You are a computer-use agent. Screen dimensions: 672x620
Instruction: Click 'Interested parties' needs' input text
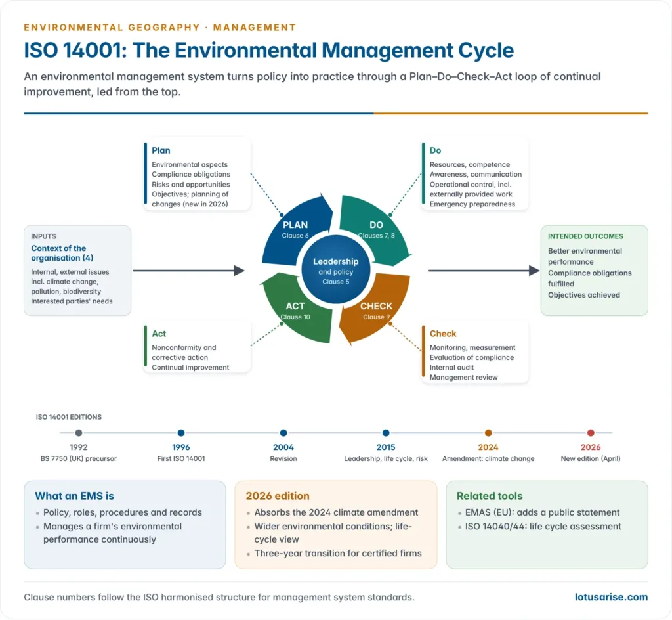[72, 301]
